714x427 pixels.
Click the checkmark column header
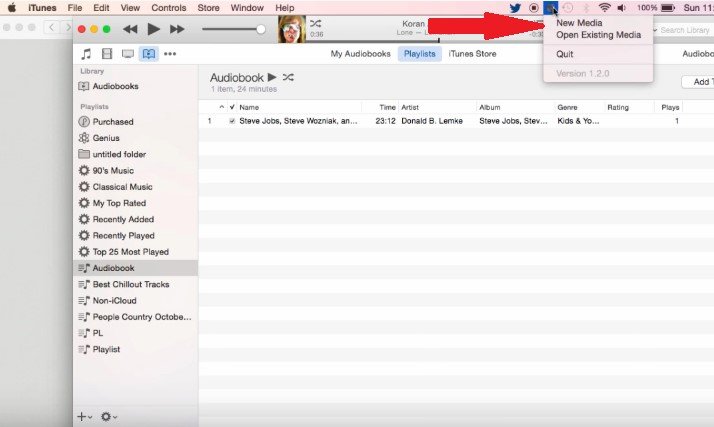coord(232,107)
